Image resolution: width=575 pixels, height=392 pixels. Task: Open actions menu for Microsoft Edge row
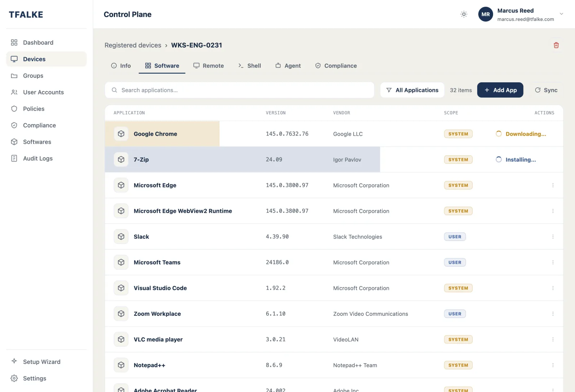coord(553,185)
